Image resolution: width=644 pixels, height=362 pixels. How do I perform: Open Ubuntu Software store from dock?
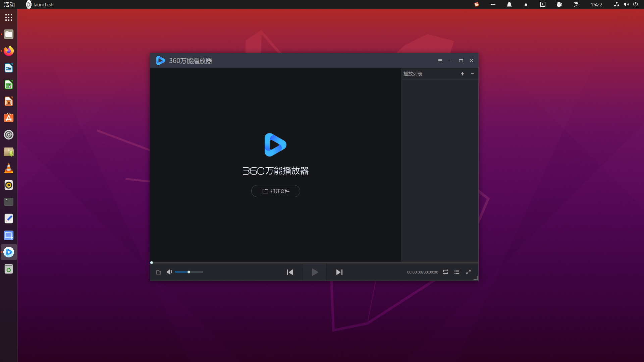[9, 118]
